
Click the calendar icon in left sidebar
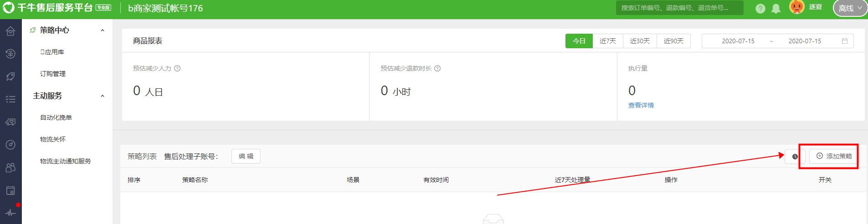coord(10,190)
